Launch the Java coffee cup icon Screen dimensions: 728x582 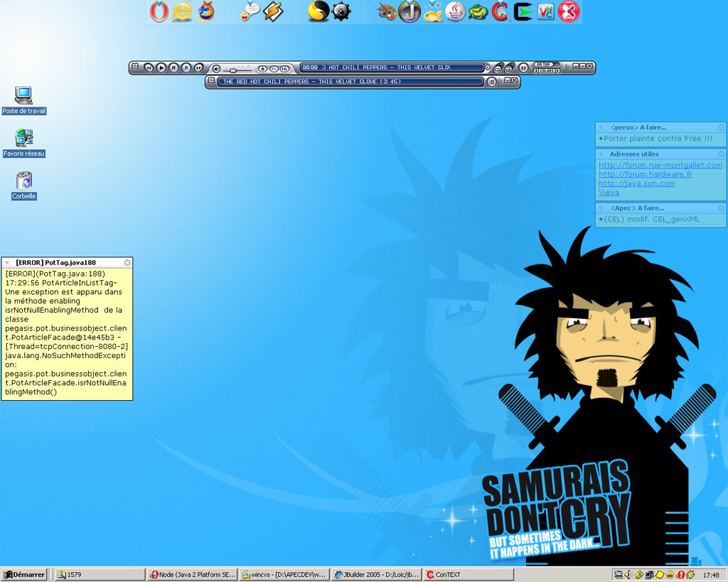(455, 11)
